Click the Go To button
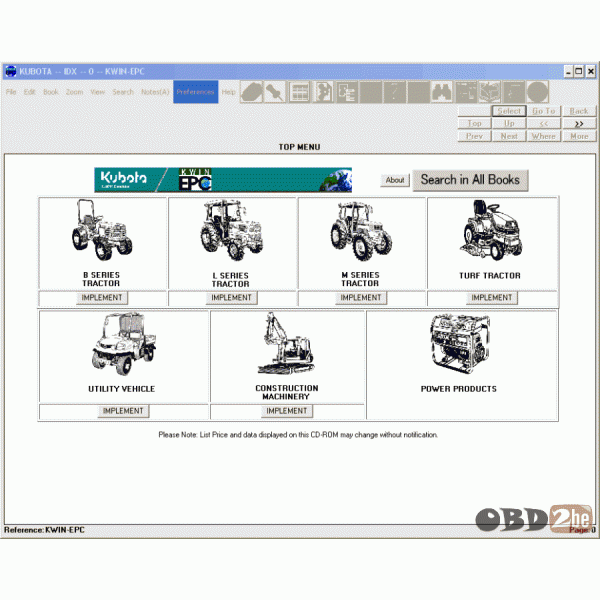600x600 pixels. click(544, 111)
